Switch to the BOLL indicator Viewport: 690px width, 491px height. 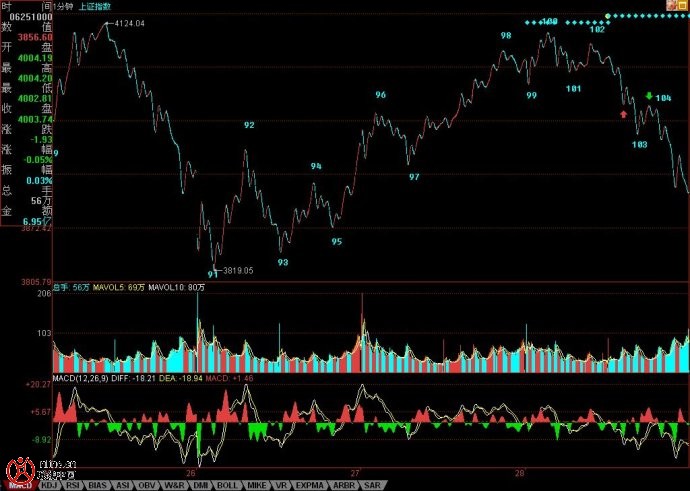[x=226, y=485]
